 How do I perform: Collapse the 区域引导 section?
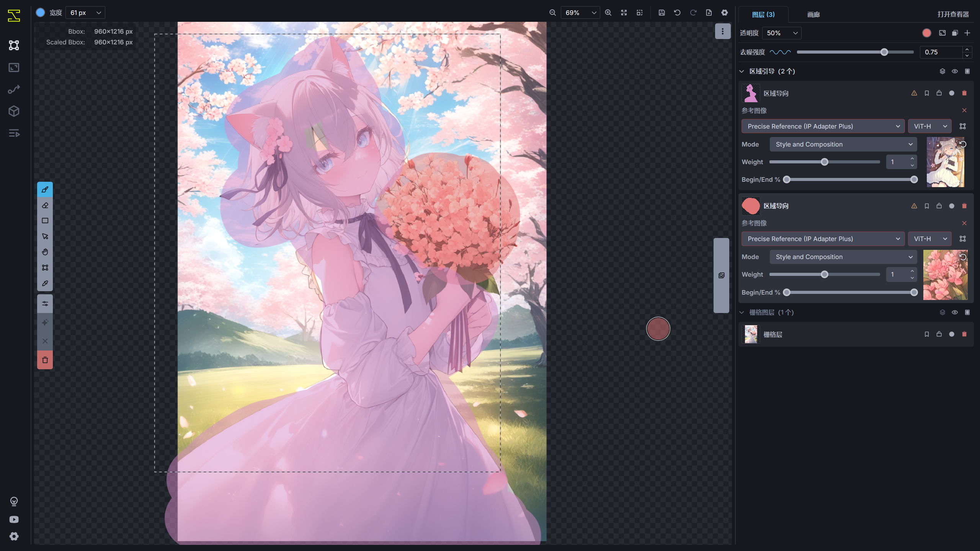742,71
